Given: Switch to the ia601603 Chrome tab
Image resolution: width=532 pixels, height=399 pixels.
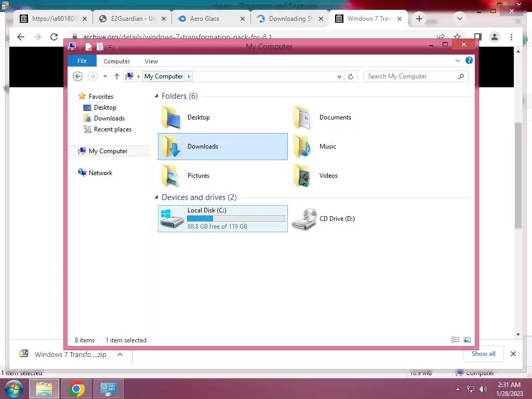Looking at the screenshot, I should pos(54,19).
